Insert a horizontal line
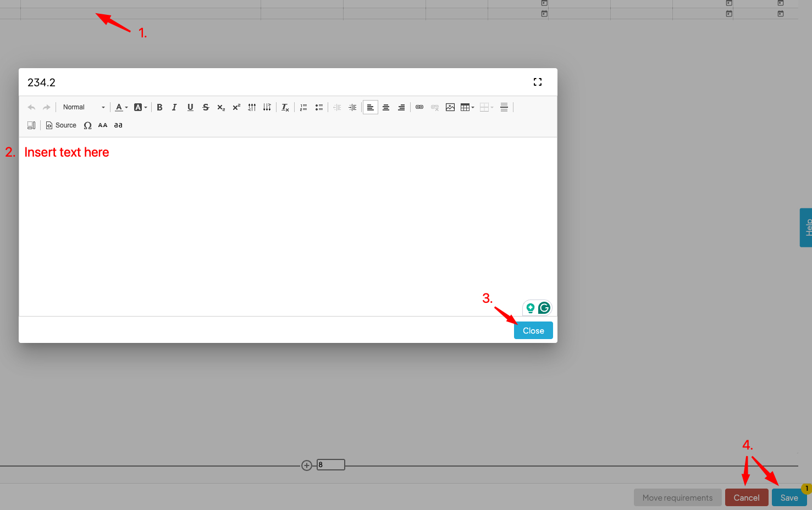The image size is (812, 510). click(x=504, y=107)
